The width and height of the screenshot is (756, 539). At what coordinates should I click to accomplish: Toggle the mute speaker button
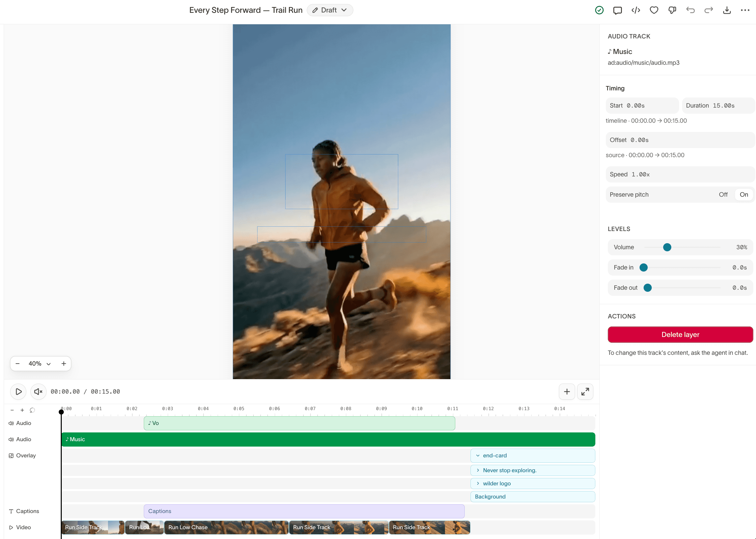point(38,392)
